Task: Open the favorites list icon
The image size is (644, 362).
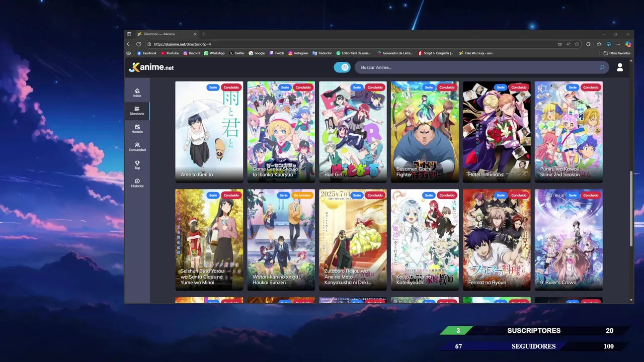Action: pos(598,44)
